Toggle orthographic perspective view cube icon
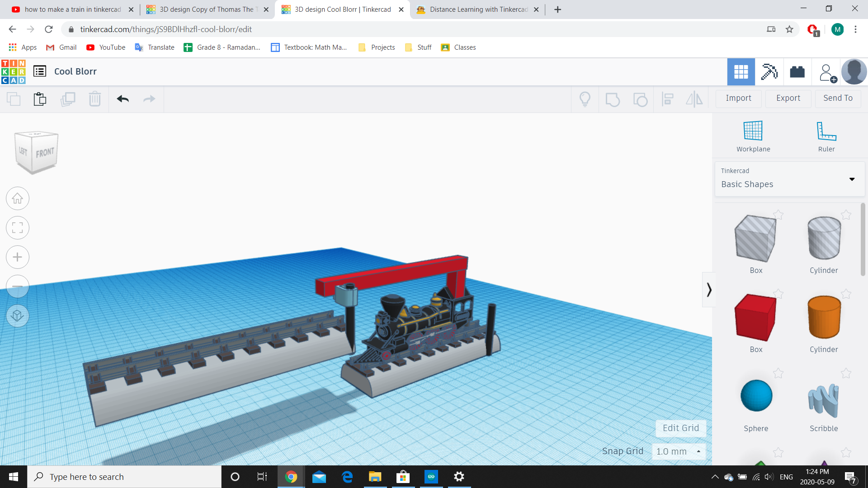The height and width of the screenshot is (488, 868). click(18, 316)
